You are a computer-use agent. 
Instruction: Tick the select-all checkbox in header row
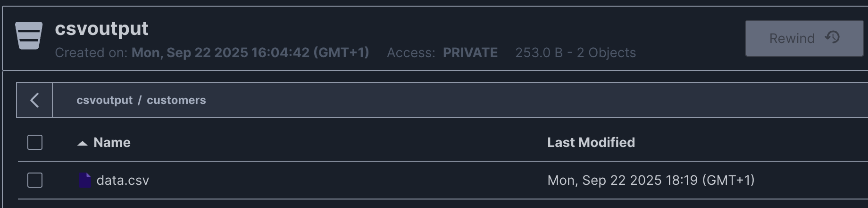click(x=35, y=142)
